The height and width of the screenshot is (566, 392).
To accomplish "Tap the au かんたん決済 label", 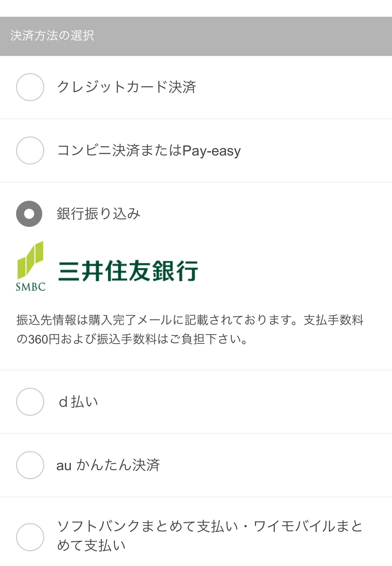I will (x=108, y=465).
